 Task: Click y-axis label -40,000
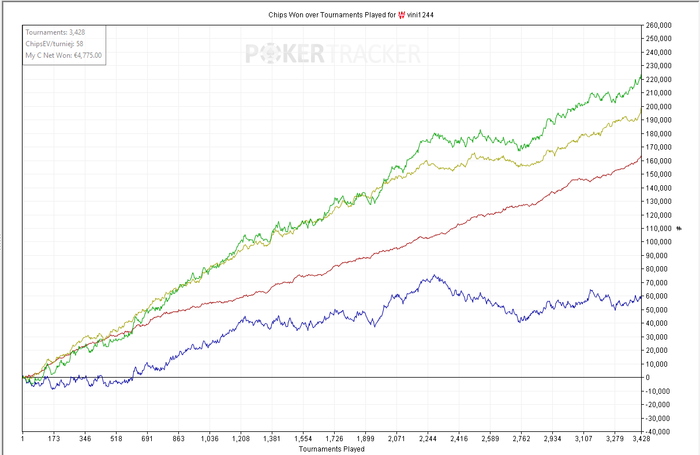click(658, 432)
